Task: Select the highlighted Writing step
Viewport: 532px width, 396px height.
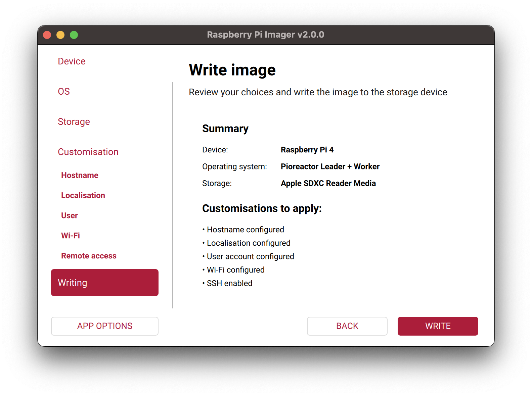Action: point(105,283)
